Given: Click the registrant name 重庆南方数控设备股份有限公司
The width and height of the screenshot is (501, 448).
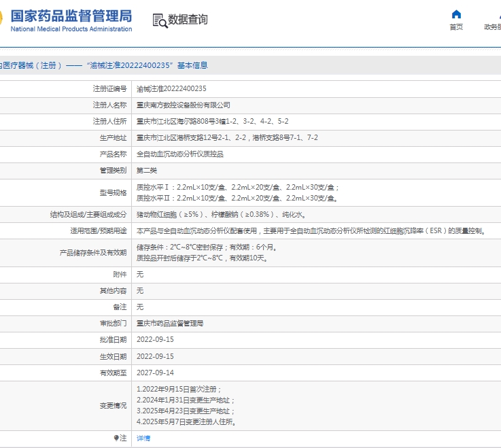Looking at the screenshot, I should [183, 105].
